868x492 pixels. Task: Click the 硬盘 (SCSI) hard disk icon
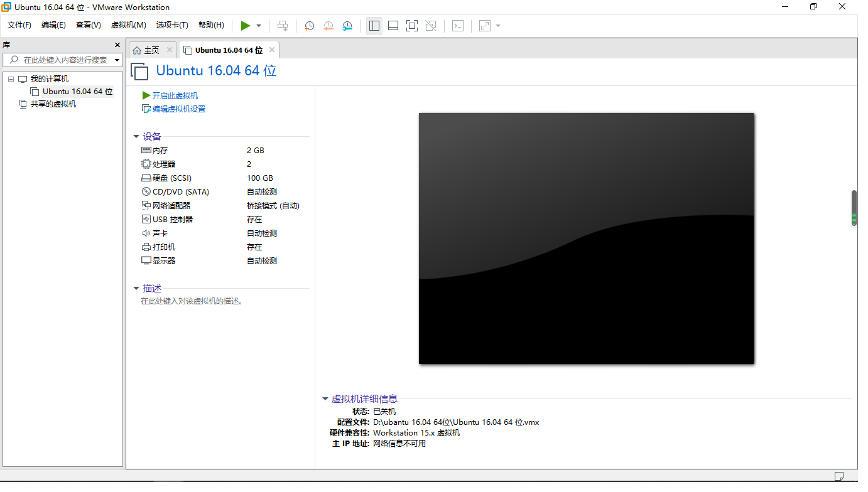(146, 178)
